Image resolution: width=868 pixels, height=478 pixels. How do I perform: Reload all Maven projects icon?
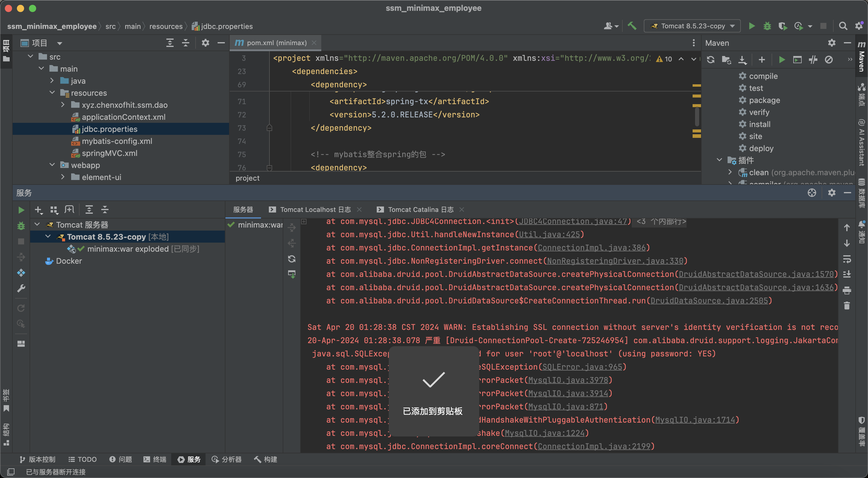(711, 60)
